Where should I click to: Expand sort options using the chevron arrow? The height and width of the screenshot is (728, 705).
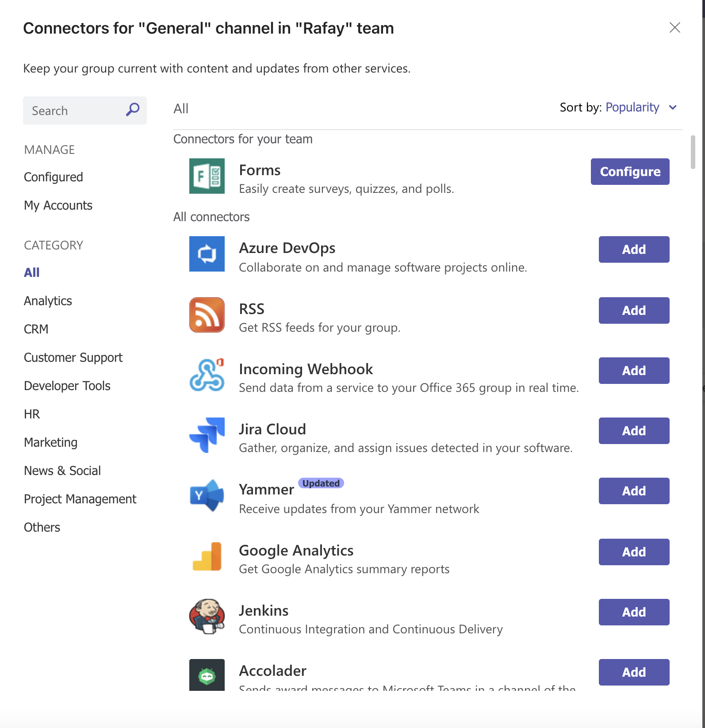click(x=673, y=107)
